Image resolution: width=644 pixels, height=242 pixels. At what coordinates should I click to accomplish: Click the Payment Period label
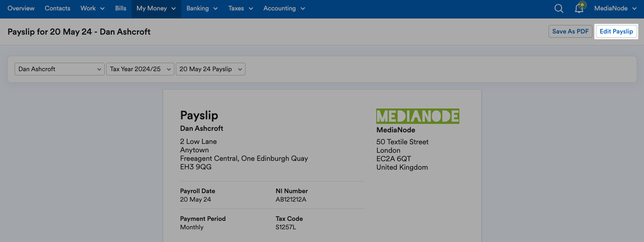(x=203, y=219)
